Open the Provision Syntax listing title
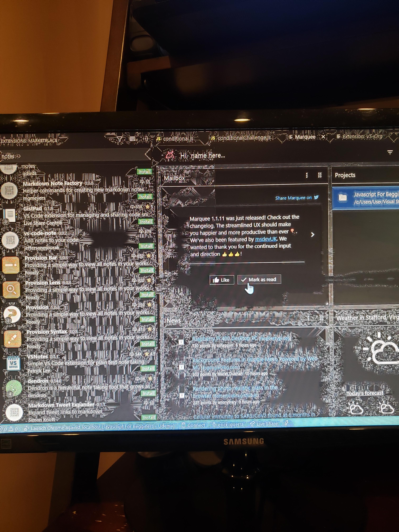Image resolution: width=399 pixels, height=532 pixels. point(47,332)
